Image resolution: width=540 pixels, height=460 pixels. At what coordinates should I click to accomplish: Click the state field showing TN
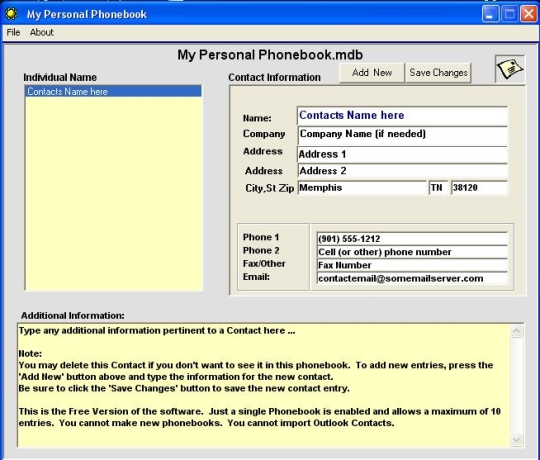click(x=438, y=188)
